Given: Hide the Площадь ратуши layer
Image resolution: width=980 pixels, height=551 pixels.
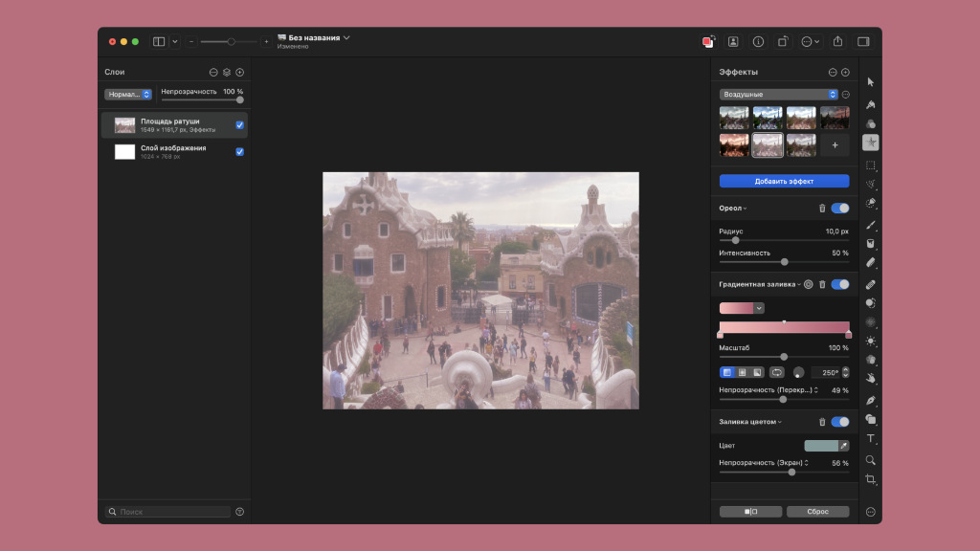Looking at the screenshot, I should point(239,124).
